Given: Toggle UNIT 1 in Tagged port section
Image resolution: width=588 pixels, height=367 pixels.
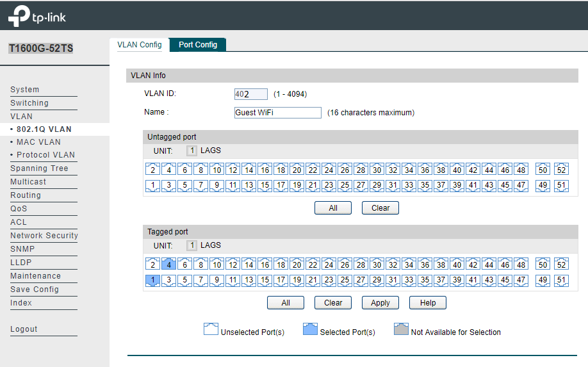Looking at the screenshot, I should (192, 245).
